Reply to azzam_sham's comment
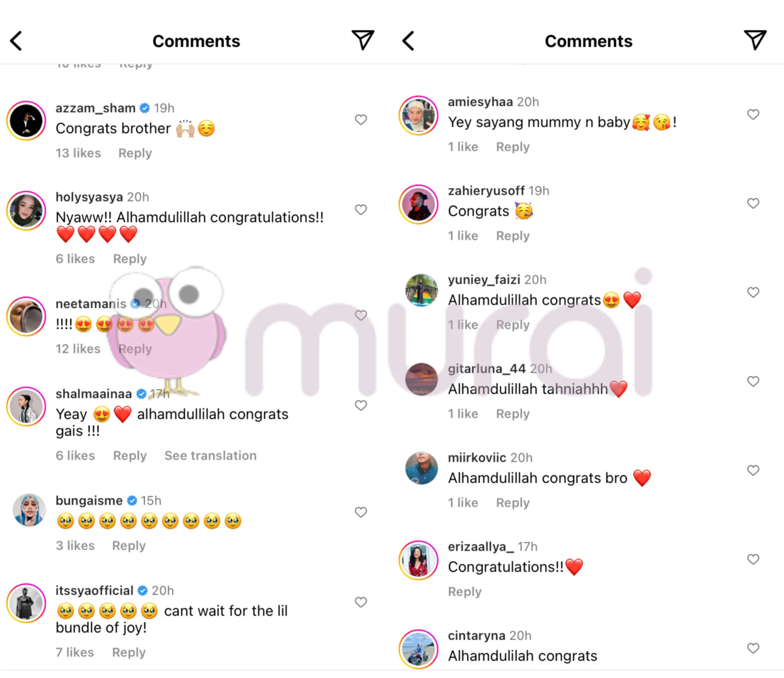Screen dimensions: 784x678 coord(135,153)
